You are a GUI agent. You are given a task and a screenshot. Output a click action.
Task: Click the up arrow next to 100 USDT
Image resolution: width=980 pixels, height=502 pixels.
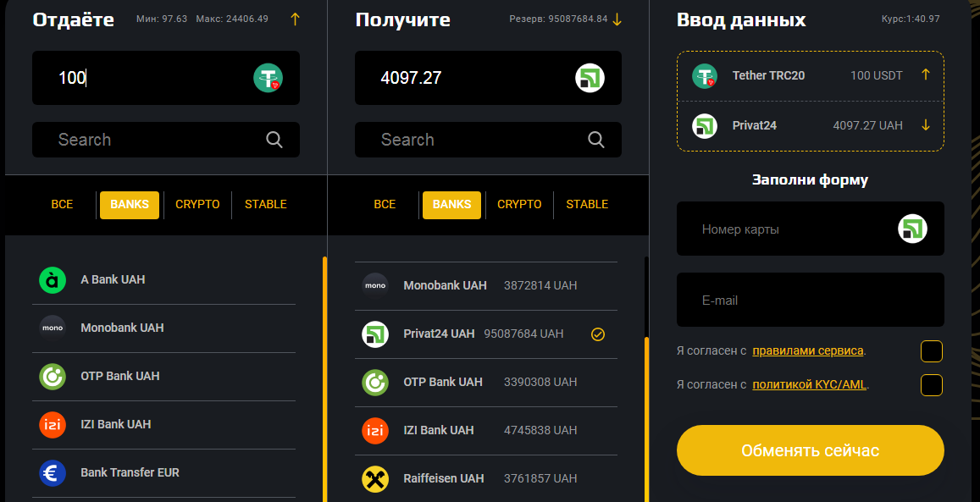click(x=926, y=75)
